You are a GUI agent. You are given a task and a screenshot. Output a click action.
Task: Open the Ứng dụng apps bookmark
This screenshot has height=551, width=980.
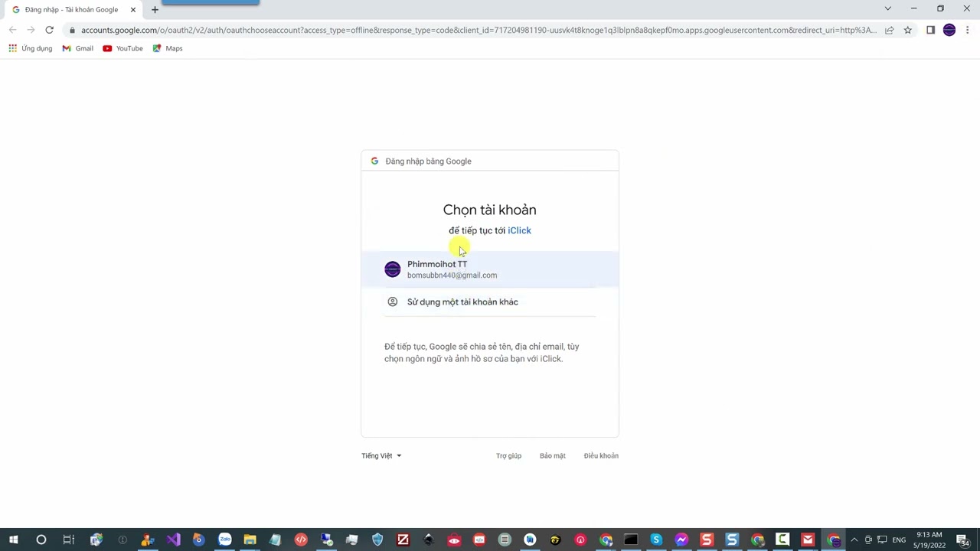31,48
